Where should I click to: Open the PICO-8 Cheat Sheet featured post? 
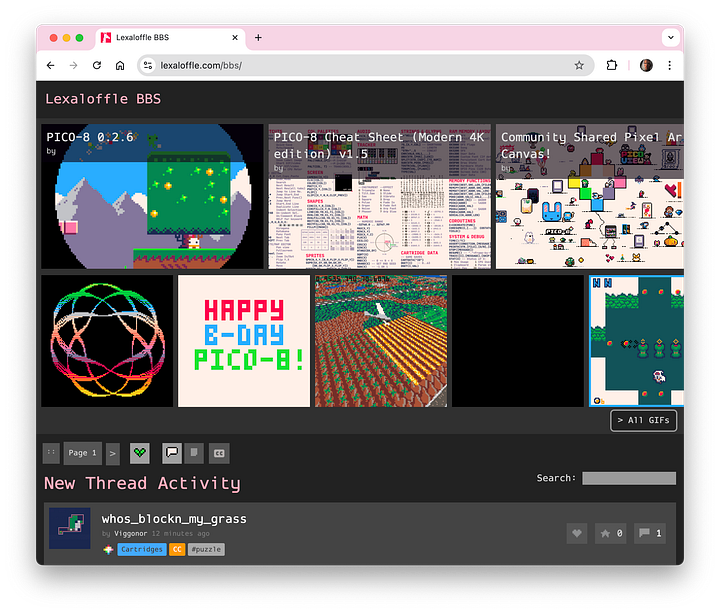pos(379,196)
